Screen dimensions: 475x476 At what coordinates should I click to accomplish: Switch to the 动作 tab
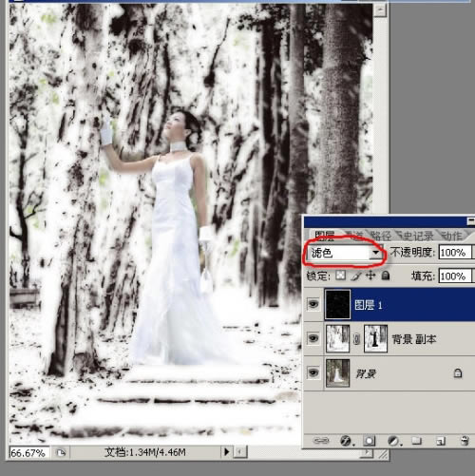click(451, 236)
